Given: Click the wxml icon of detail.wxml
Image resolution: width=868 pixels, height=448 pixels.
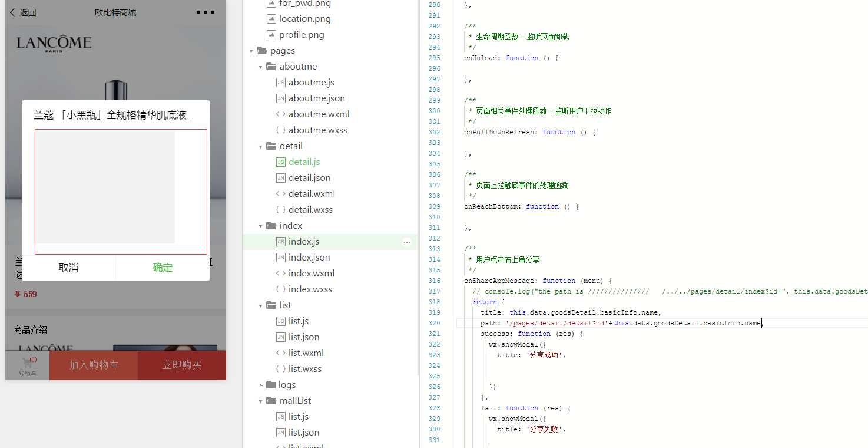Looking at the screenshot, I should (281, 194).
